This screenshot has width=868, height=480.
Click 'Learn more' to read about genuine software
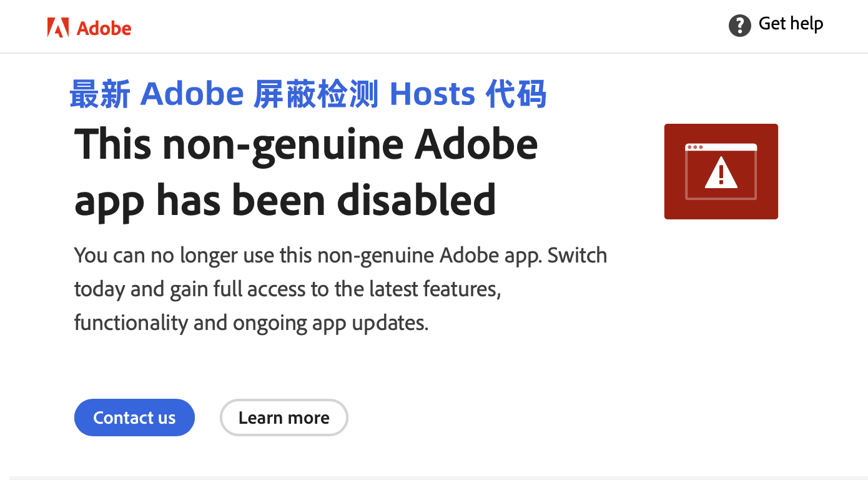[x=284, y=417]
